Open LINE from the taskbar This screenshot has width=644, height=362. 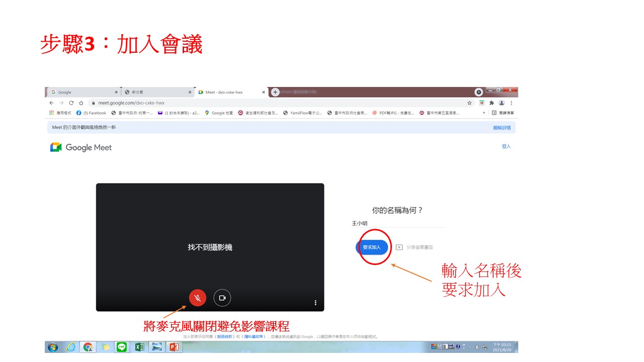click(x=122, y=347)
